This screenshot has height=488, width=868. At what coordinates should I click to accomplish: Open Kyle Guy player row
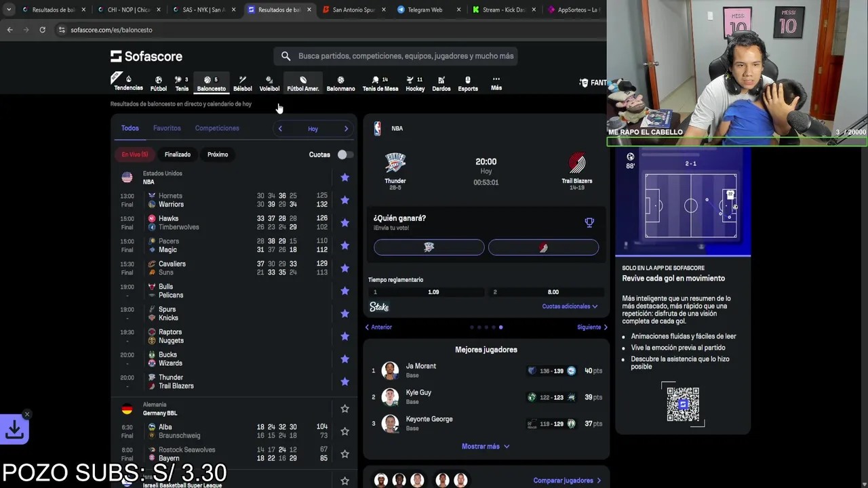[486, 397]
